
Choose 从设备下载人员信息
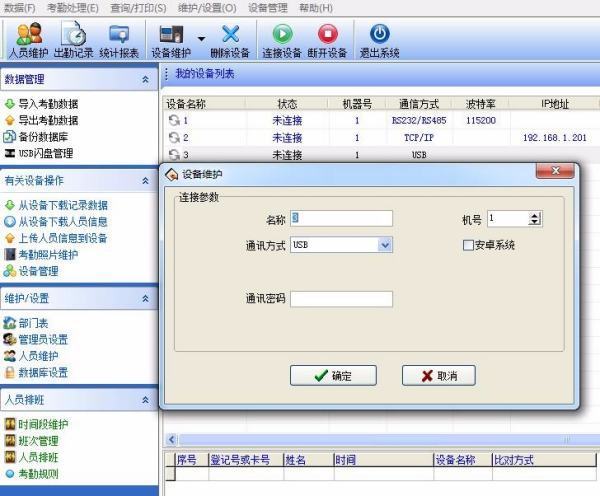(56, 222)
